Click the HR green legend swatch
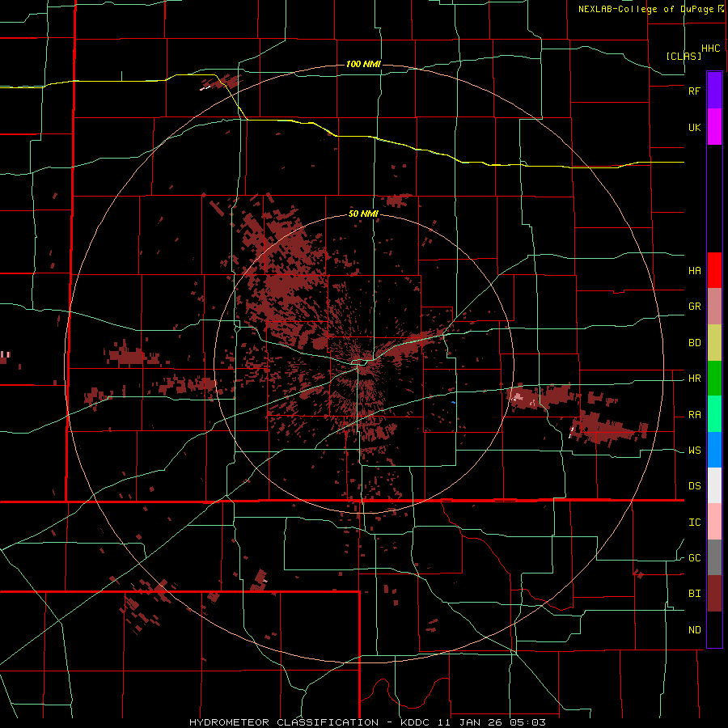The image size is (728, 728). [714, 379]
